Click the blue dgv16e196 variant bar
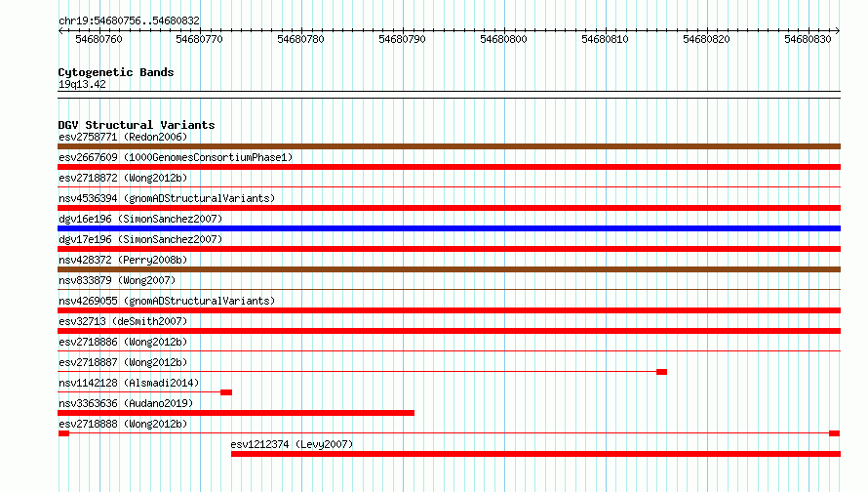Image resolution: width=868 pixels, height=492 pixels. tap(449, 228)
